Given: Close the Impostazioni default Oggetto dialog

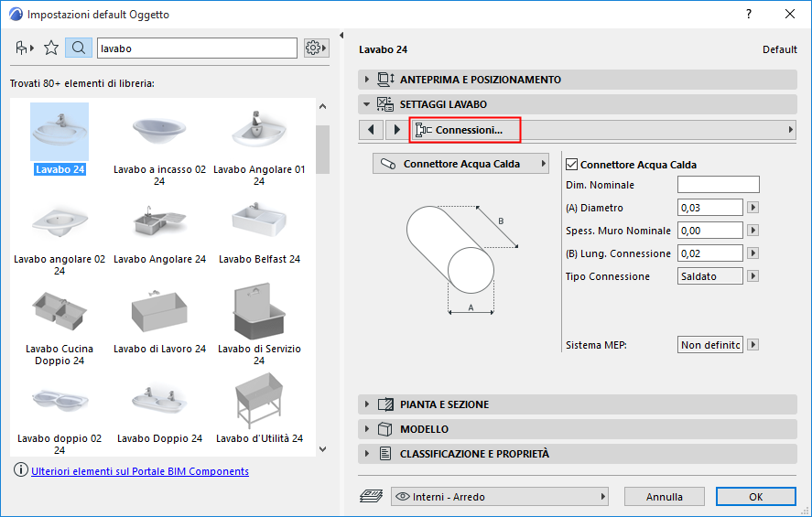Looking at the screenshot, I should point(790,14).
